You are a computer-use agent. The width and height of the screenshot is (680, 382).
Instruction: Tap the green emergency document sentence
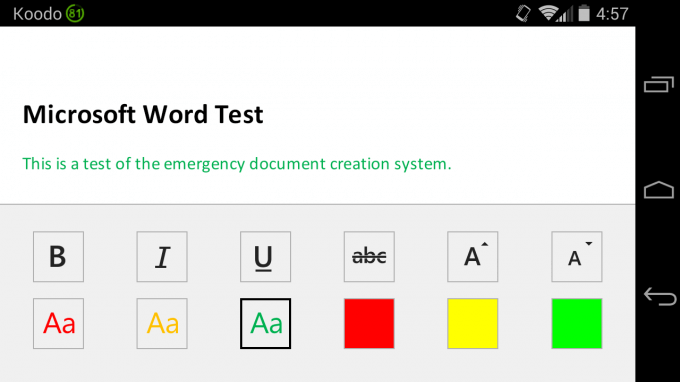coord(237,164)
